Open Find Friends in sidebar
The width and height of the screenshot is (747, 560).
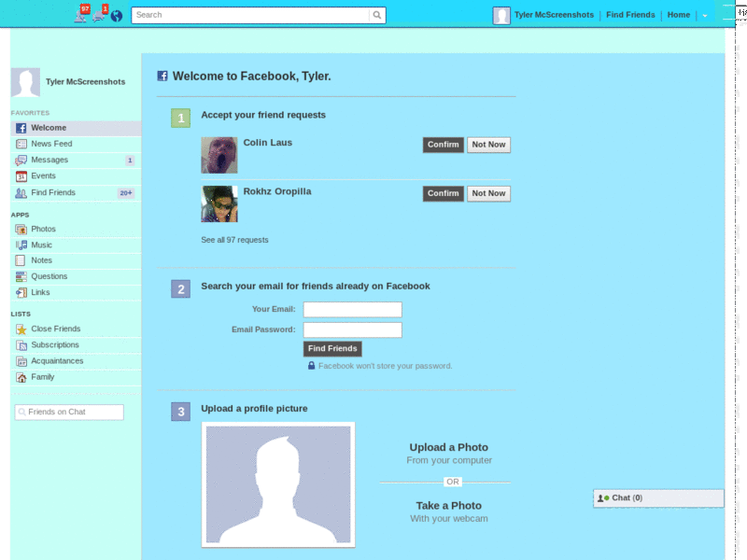(76, 193)
